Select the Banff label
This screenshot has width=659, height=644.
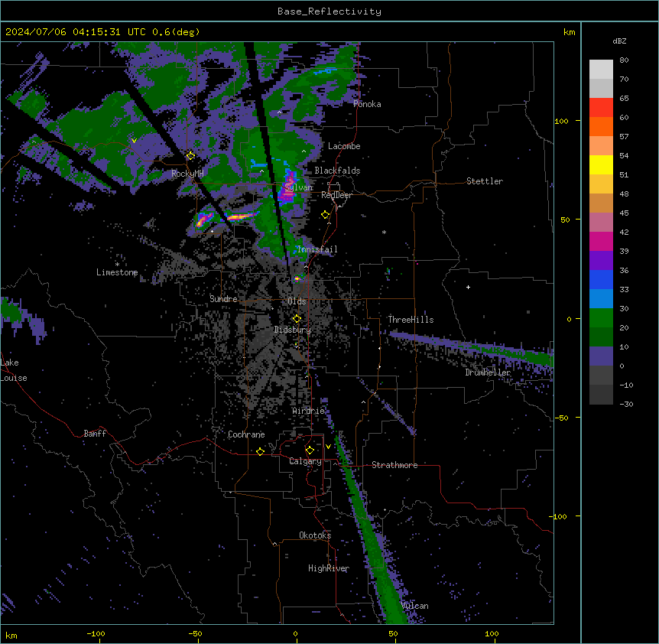(95, 434)
